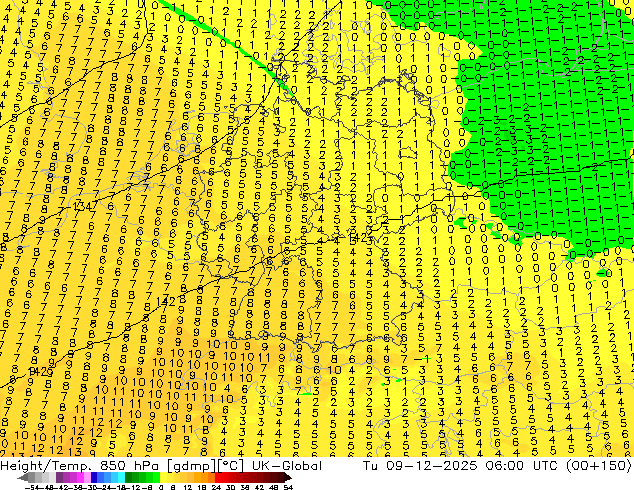Click the '[gdmp]' unit label

[191, 466]
